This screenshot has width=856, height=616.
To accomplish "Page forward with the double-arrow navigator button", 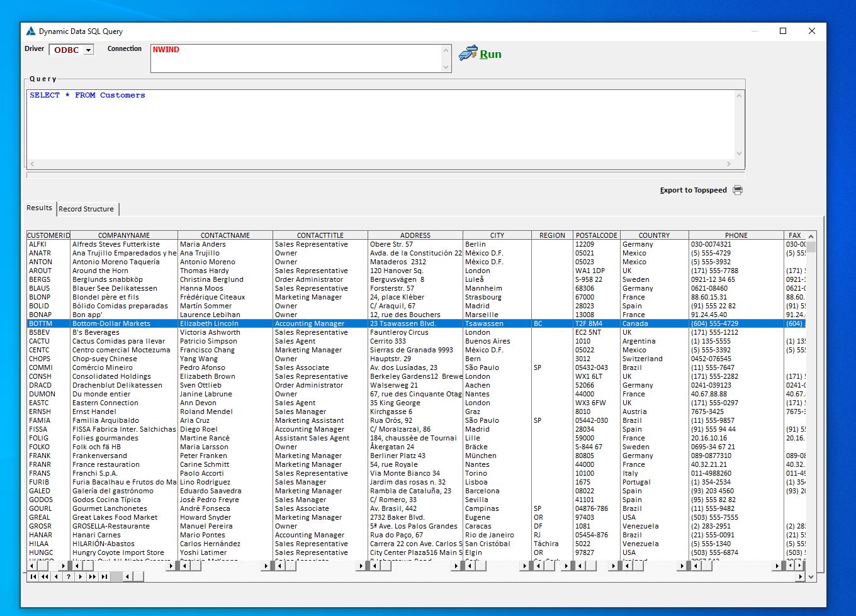I will (x=93, y=576).
